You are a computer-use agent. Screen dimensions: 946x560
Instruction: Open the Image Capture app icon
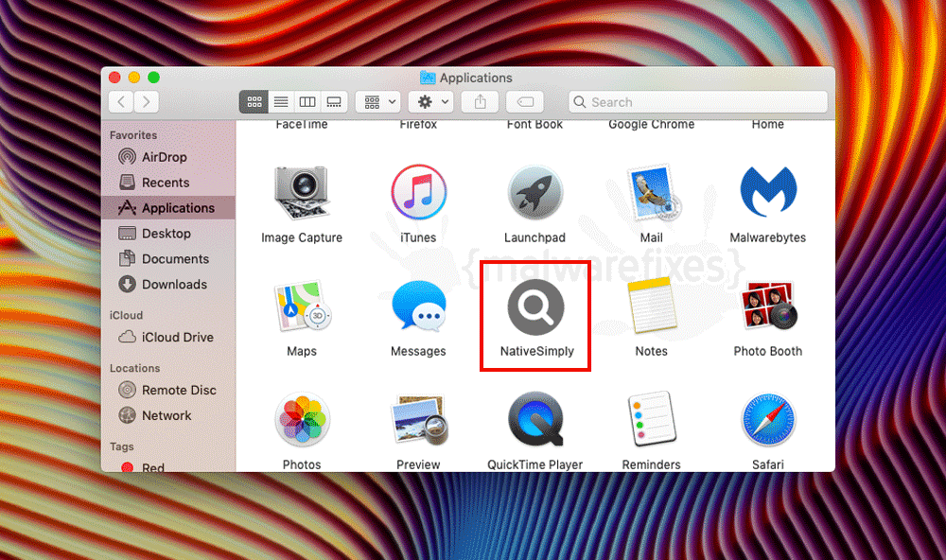(x=302, y=193)
